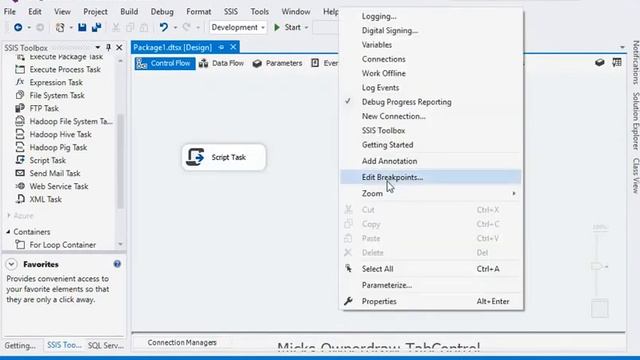Toggle Debug Progress Reporting checkmark

[348, 101]
